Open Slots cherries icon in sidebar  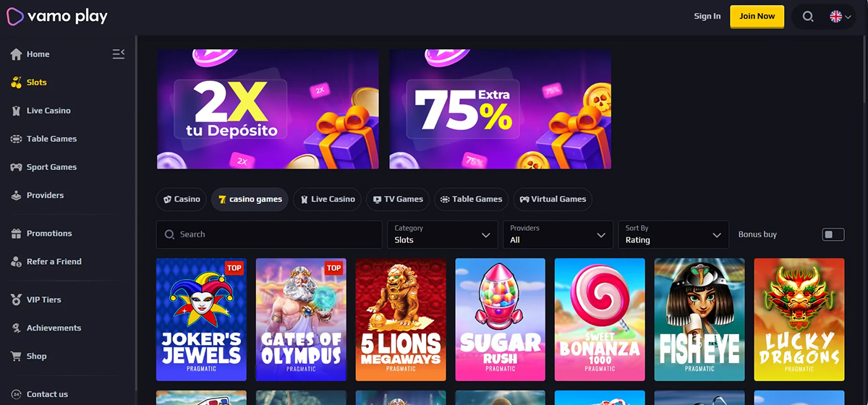tap(16, 82)
